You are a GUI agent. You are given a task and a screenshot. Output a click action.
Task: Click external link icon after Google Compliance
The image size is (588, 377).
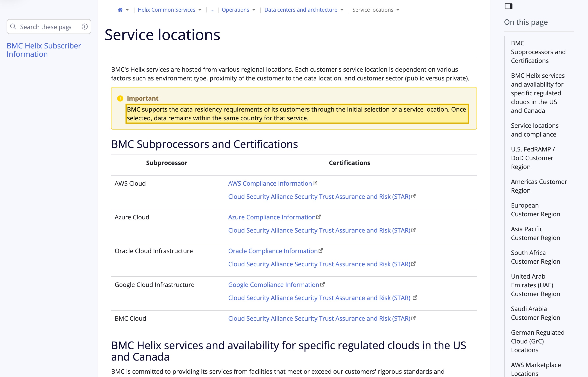(323, 284)
